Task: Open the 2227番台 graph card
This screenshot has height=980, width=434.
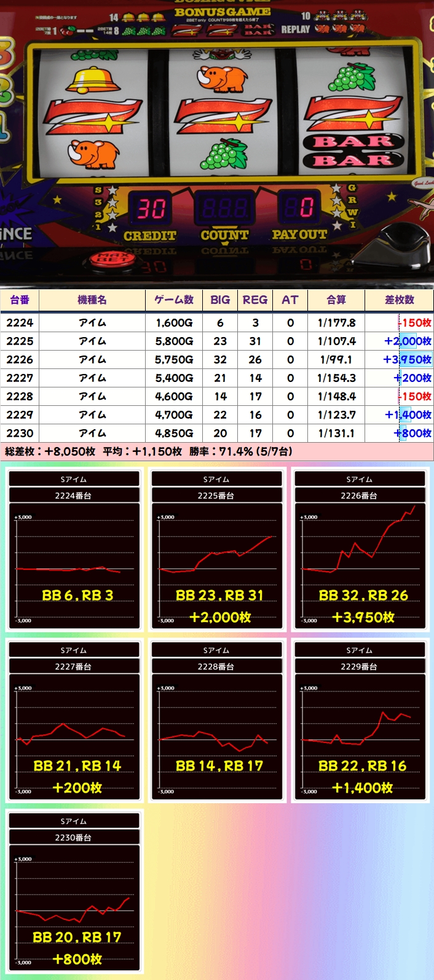Action: point(74,720)
